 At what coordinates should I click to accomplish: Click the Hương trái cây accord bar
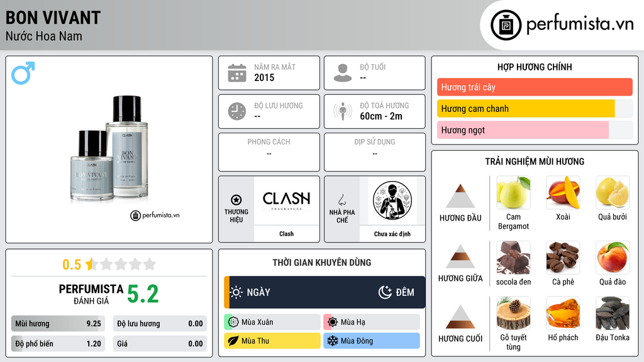tap(535, 87)
